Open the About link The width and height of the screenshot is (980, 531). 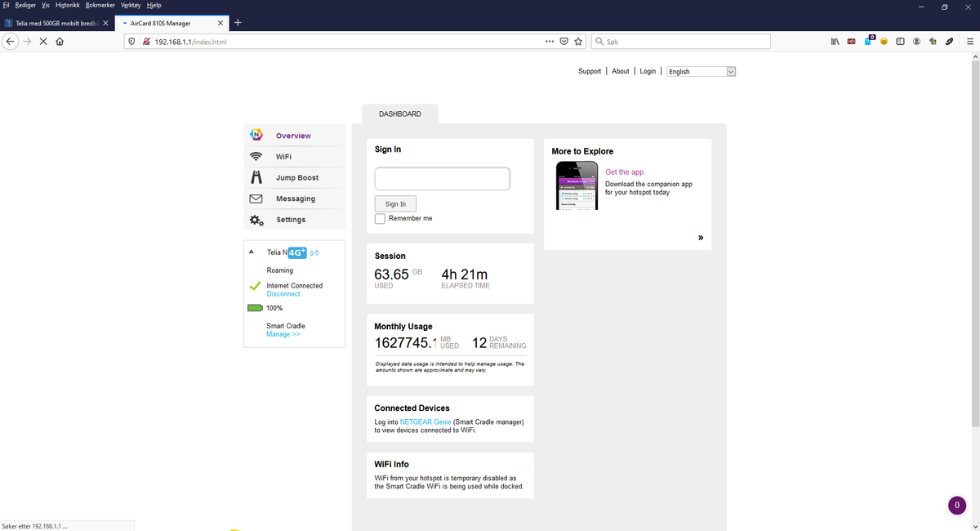click(x=621, y=71)
